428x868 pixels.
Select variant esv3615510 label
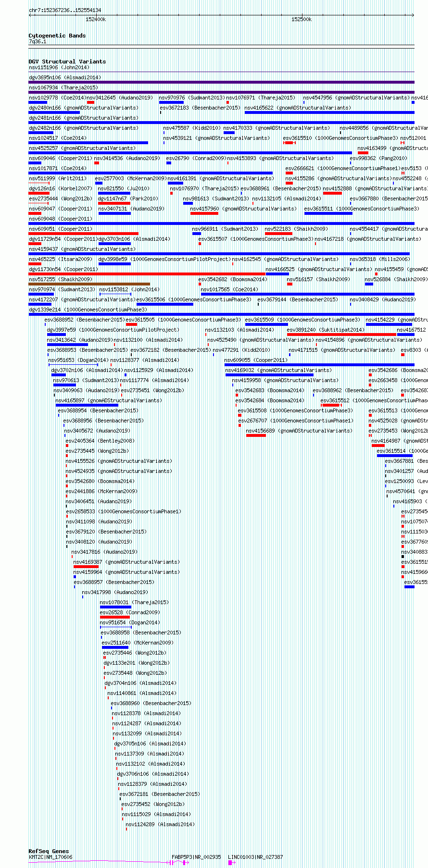point(340,138)
